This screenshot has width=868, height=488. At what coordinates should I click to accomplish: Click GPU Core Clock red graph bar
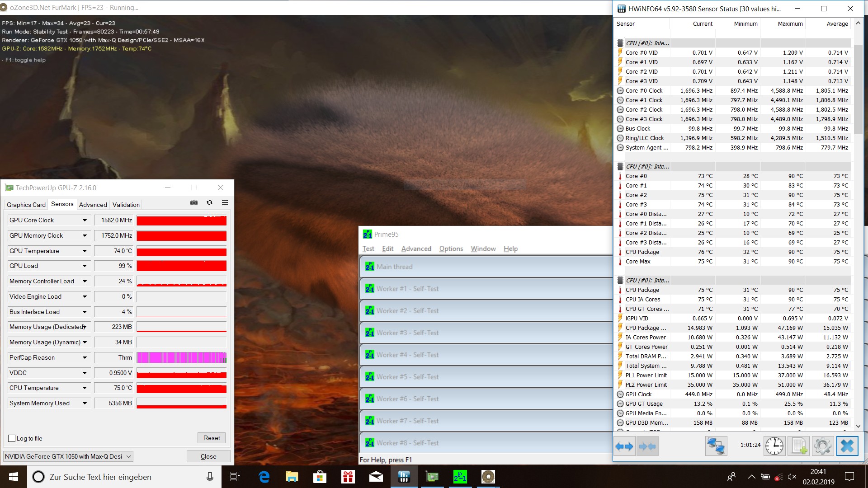coord(181,221)
